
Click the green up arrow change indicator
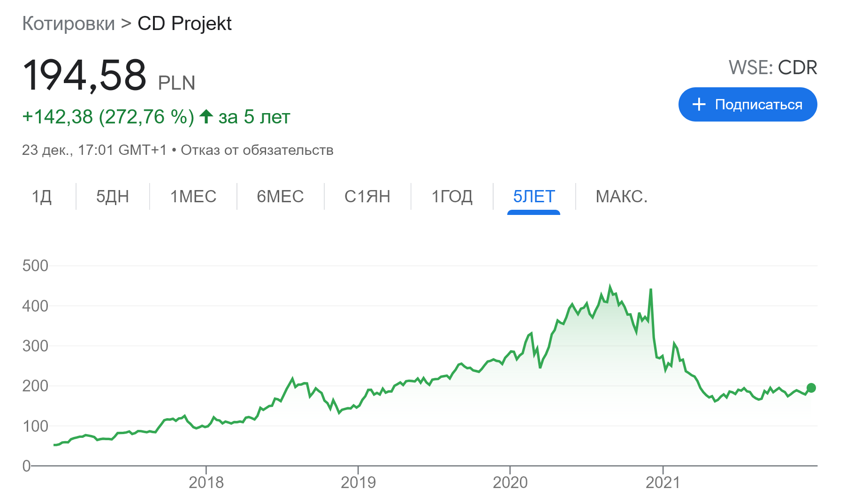pos(206,116)
